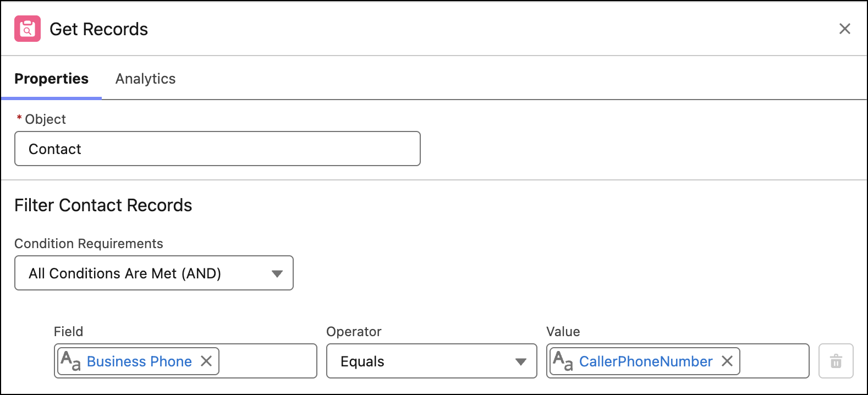Click the Get Records title text
The height and width of the screenshot is (395, 868).
click(x=99, y=29)
